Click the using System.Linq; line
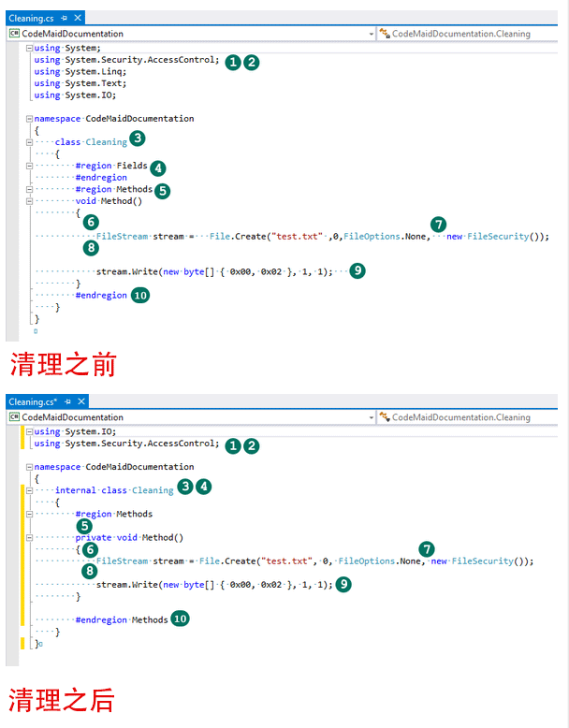The width and height of the screenshot is (569, 728). [x=80, y=71]
